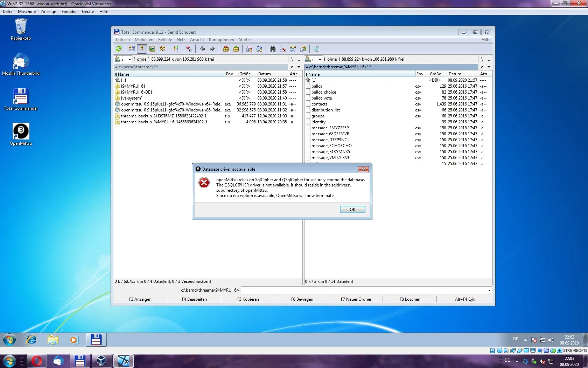Open the Markieren menu
The width and height of the screenshot is (588, 368).
point(144,40)
